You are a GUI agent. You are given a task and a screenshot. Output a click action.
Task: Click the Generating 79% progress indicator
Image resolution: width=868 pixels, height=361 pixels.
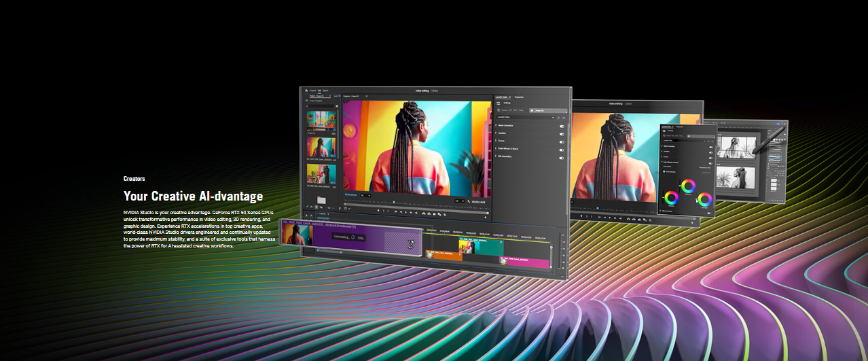349,238
